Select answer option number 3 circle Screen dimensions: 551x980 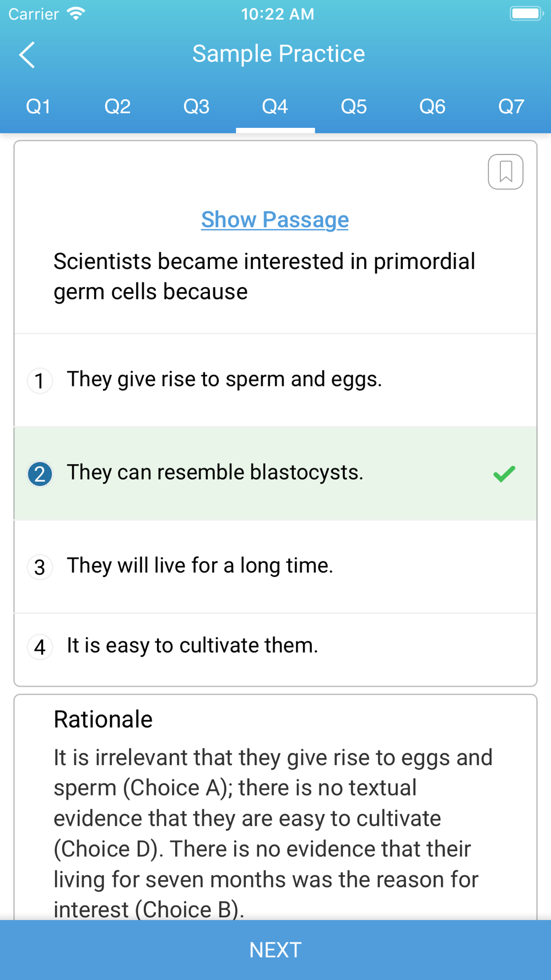click(x=40, y=567)
